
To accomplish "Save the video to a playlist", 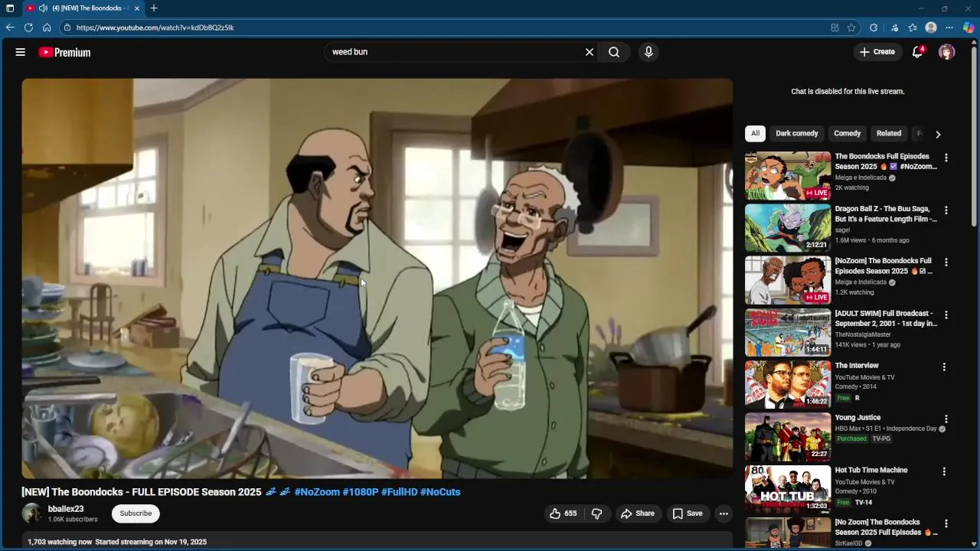I will point(688,514).
